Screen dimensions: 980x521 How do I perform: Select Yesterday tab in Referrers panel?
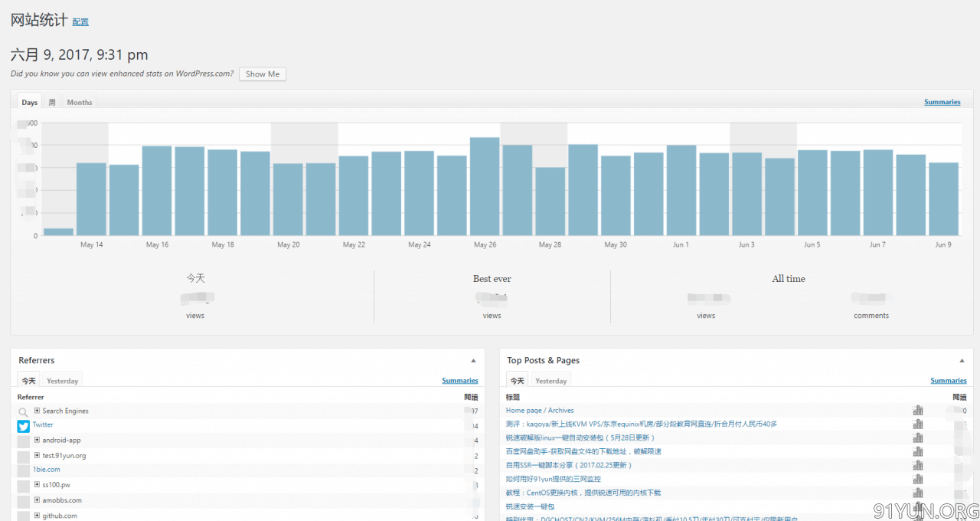pos(62,381)
